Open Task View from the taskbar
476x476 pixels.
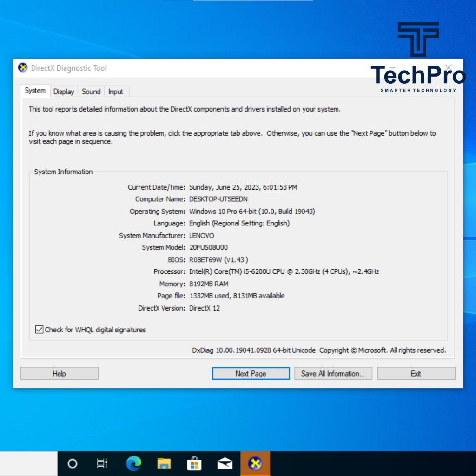pyautogui.click(x=102, y=463)
